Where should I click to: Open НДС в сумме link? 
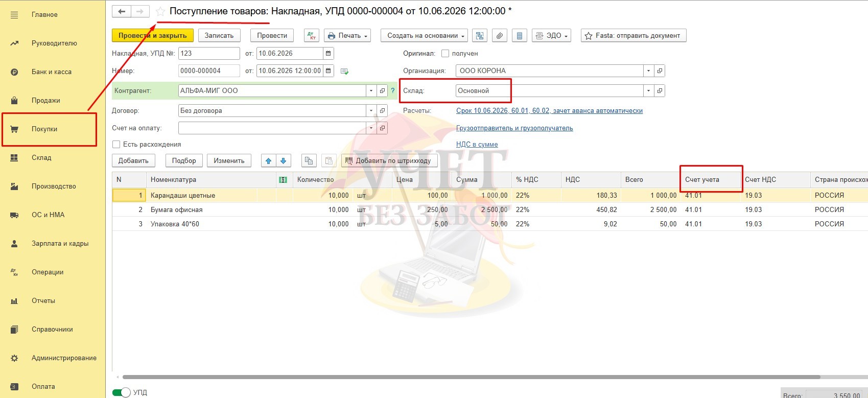pos(477,145)
